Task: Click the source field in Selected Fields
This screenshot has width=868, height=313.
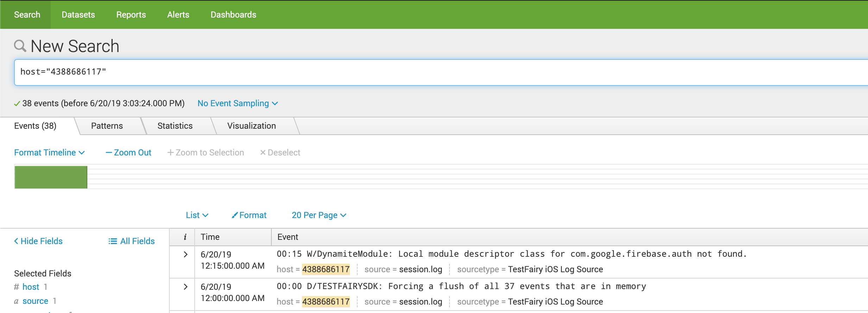Action: 35,301
